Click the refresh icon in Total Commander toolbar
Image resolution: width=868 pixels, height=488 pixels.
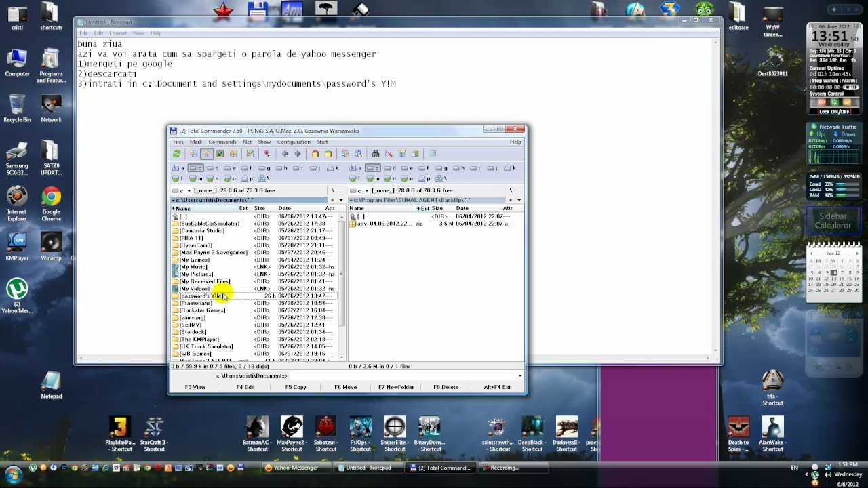pyautogui.click(x=176, y=154)
